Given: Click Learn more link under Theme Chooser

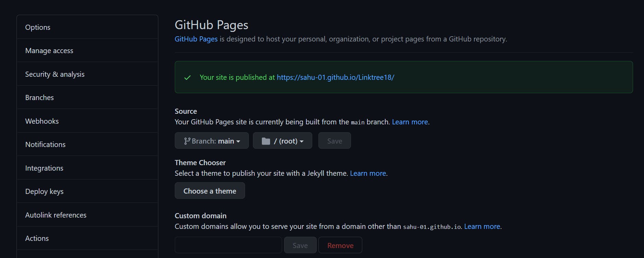Looking at the screenshot, I should point(368,173).
